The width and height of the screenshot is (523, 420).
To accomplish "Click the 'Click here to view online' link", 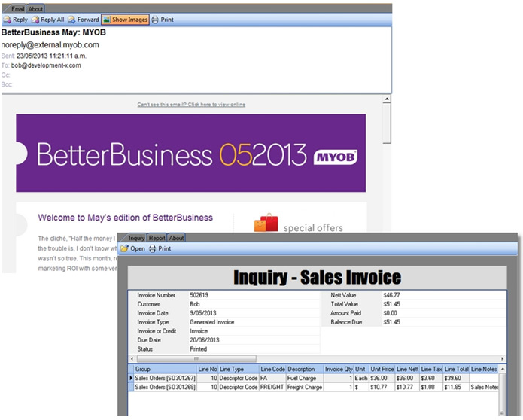I will click(x=217, y=105).
